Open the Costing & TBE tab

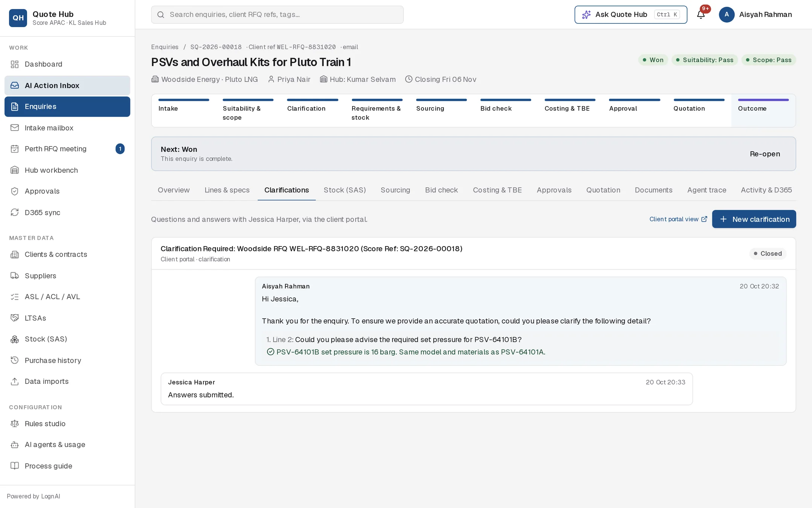(x=497, y=190)
